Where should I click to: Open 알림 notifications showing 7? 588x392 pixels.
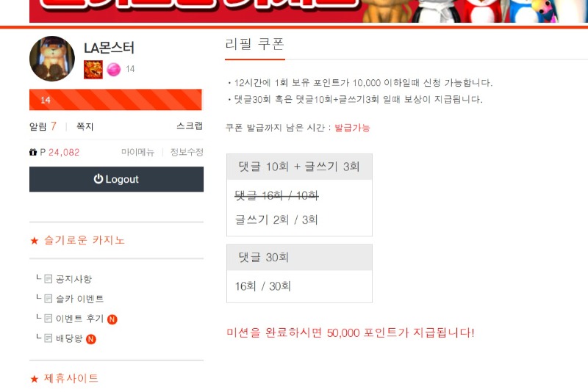[x=43, y=126]
